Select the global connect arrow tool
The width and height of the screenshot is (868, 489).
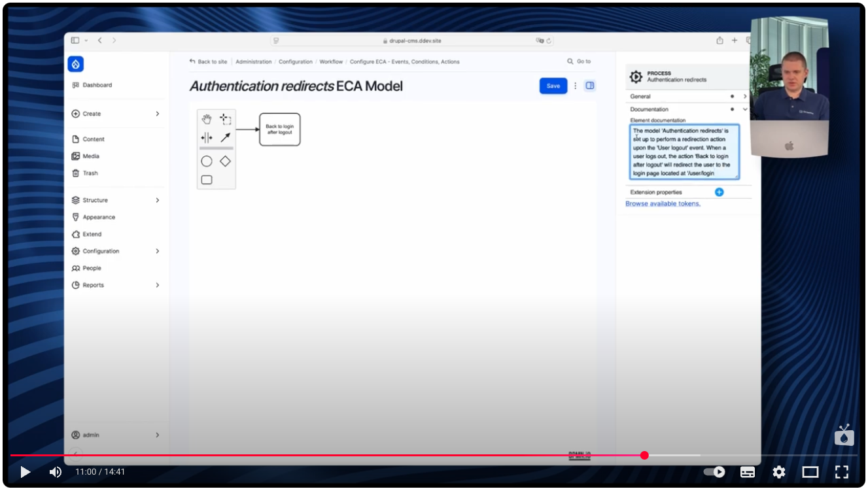pos(226,137)
